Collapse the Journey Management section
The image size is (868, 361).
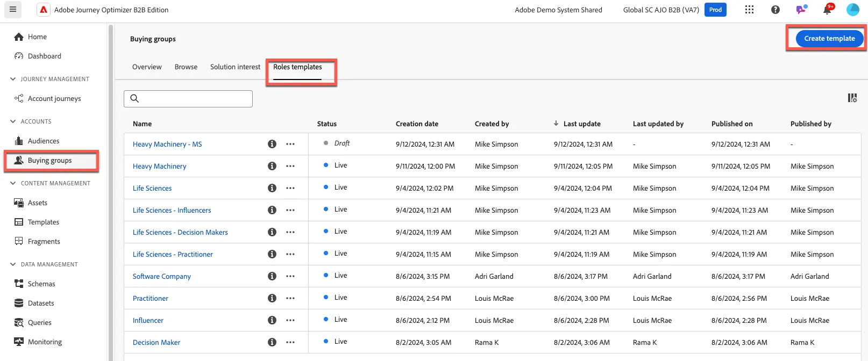(x=13, y=79)
